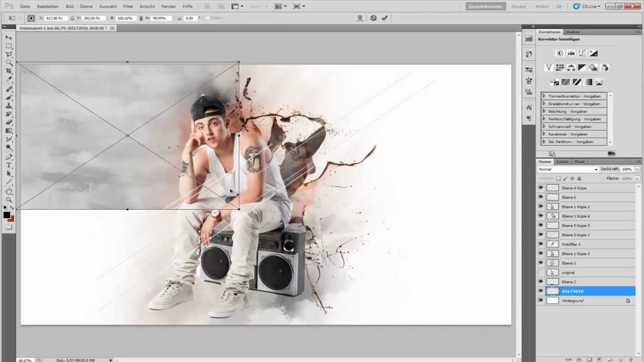Screen dimensions: 644x362
Task: Expand Belichtung - Vorgaben presets
Action: (544, 111)
